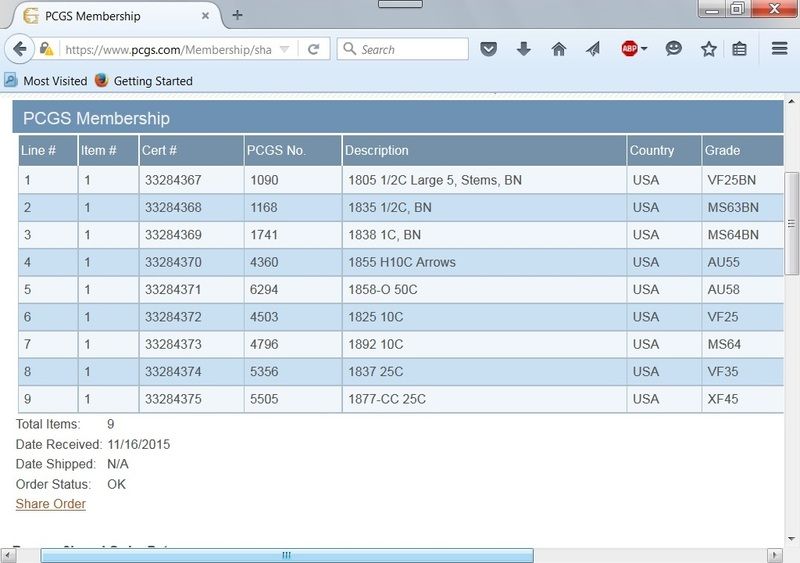Go back with the browser back arrow

[x=19, y=49]
